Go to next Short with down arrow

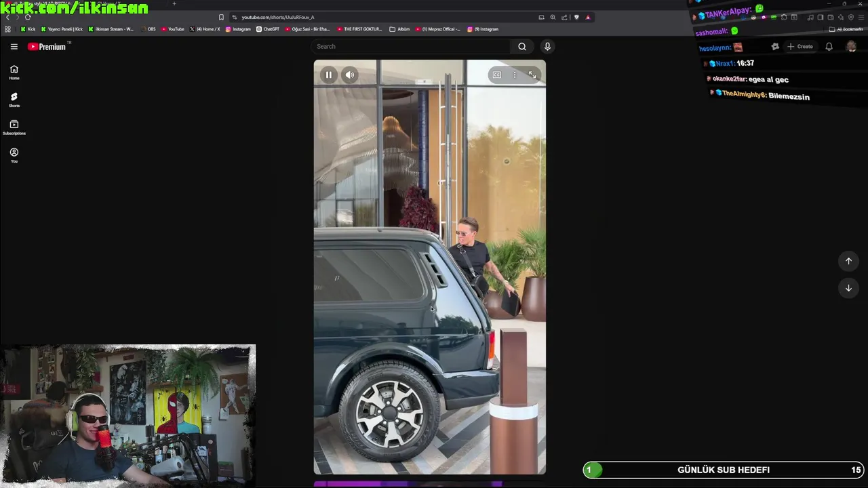(x=848, y=288)
